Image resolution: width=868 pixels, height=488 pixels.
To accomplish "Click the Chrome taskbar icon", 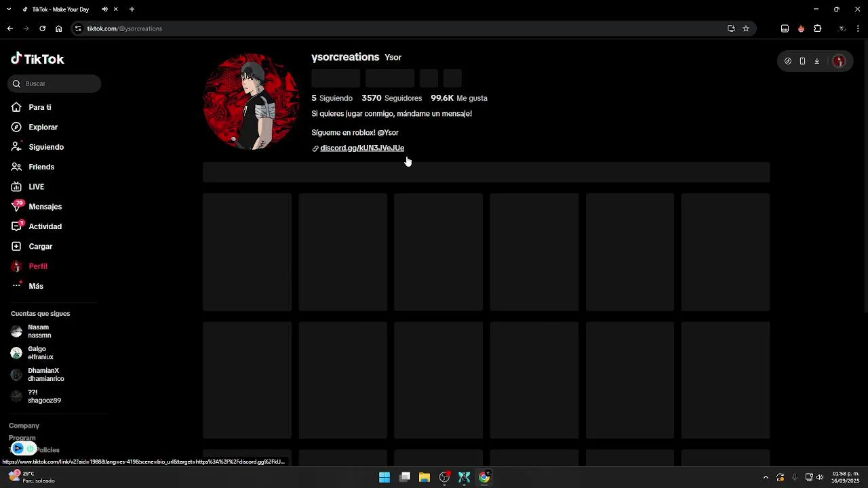I will point(484,477).
